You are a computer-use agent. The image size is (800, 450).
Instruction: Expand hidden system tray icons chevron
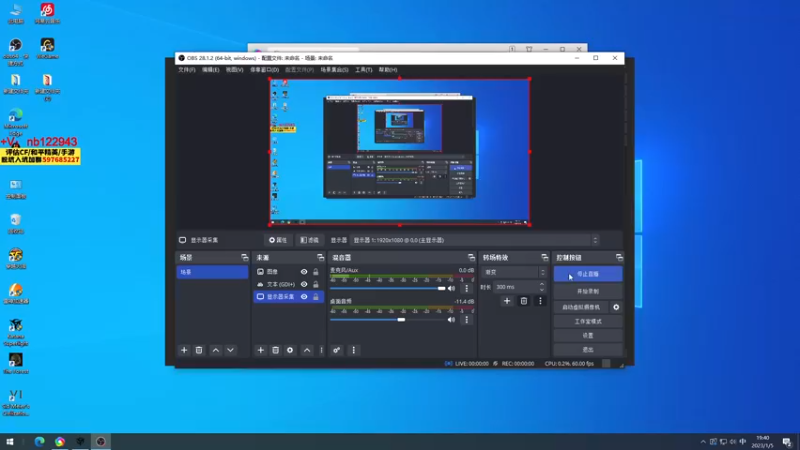click(x=703, y=442)
